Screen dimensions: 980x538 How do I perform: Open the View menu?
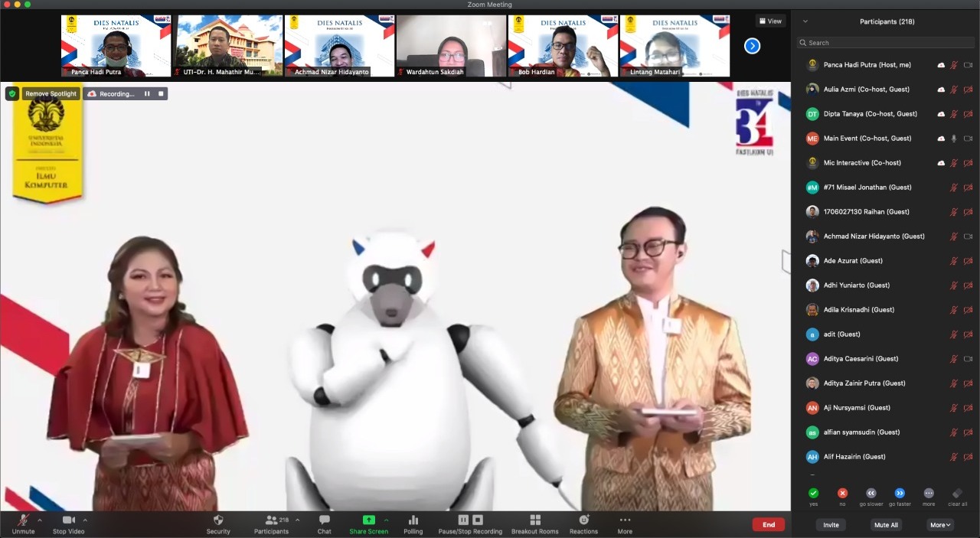(x=769, y=20)
